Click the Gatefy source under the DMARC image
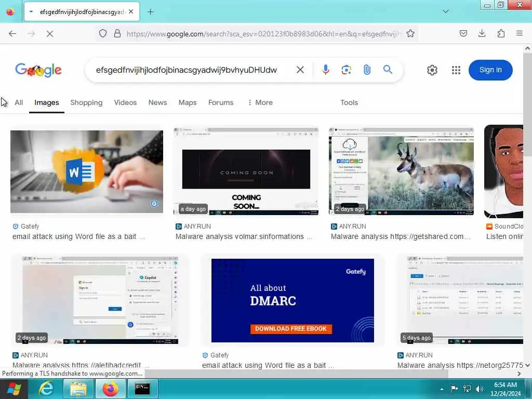This screenshot has width=532, height=399. point(216,355)
